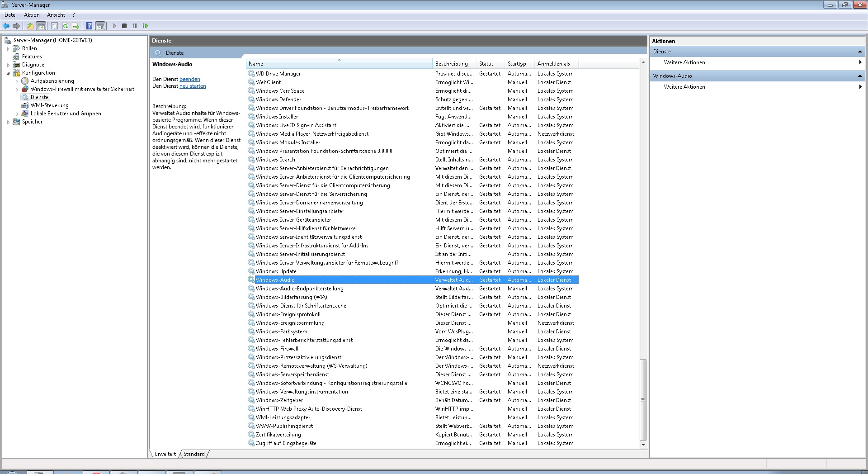Click the services list scrollbar thumb
The height and width of the screenshot is (474, 868).
pyautogui.click(x=643, y=400)
